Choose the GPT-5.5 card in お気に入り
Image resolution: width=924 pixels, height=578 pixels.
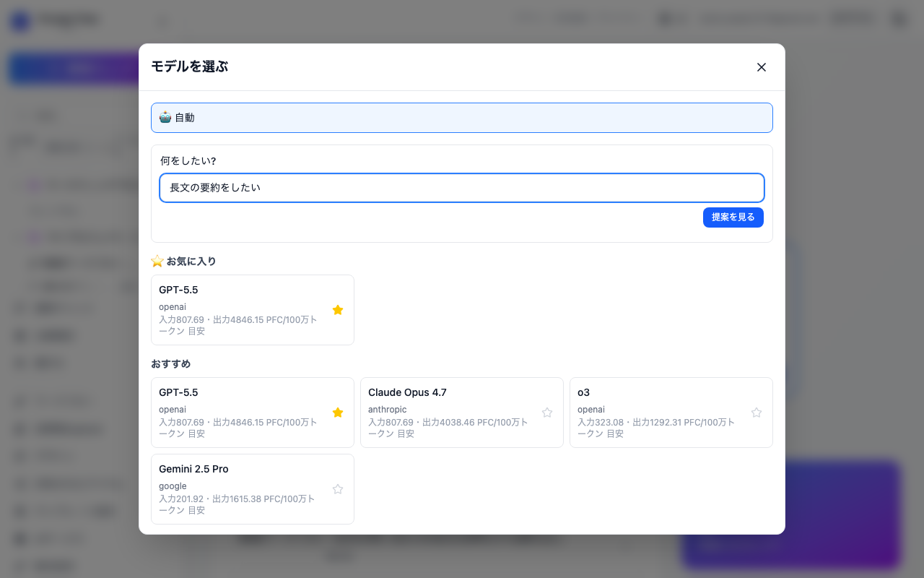pos(253,310)
